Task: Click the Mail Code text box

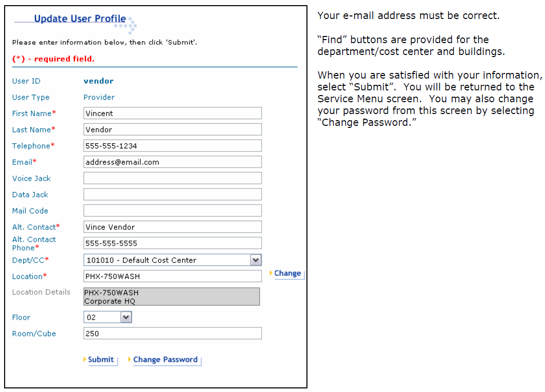Action: [172, 211]
